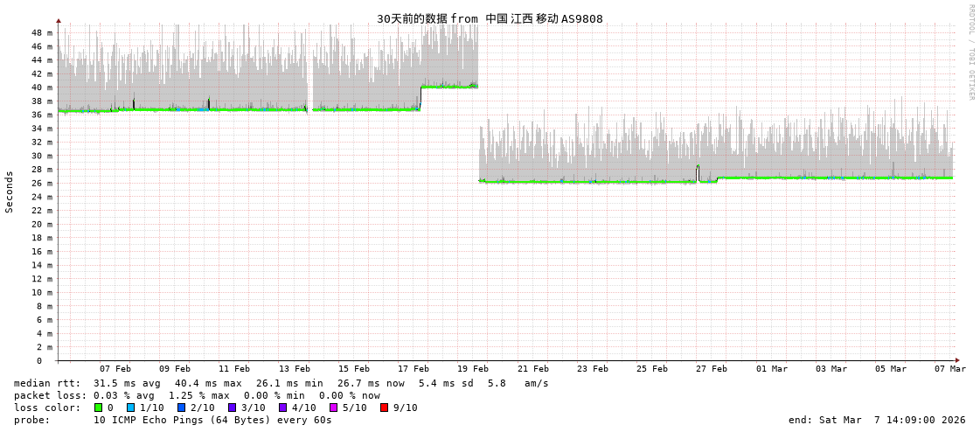Click the '09 Feb' x-axis date label
The image size is (980, 432).
[174, 369]
